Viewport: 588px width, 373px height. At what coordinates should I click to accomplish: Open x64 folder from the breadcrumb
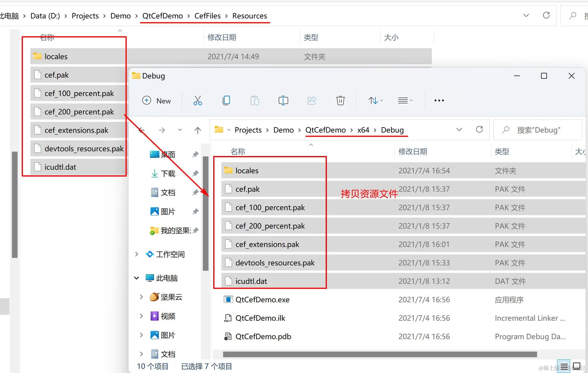tap(363, 130)
